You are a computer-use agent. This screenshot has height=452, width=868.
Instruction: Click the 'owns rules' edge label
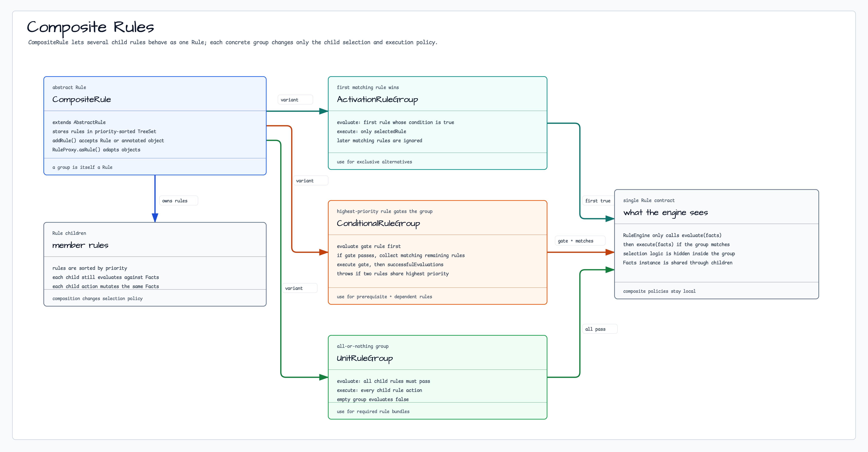point(178,201)
